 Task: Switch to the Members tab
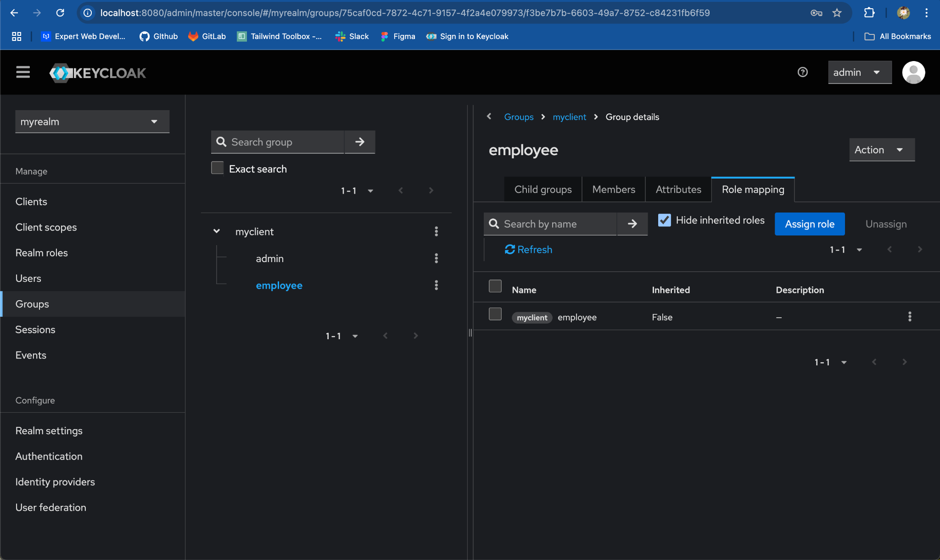[613, 189]
